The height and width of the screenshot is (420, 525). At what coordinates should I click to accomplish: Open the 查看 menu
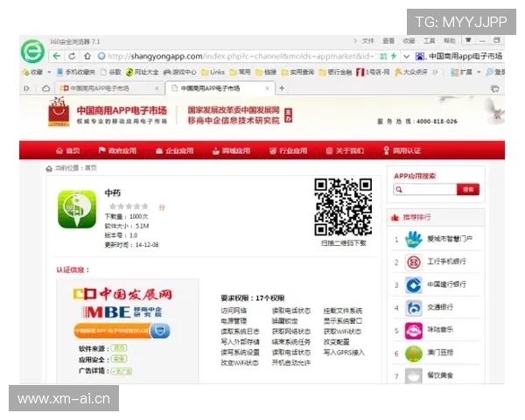click(388, 41)
